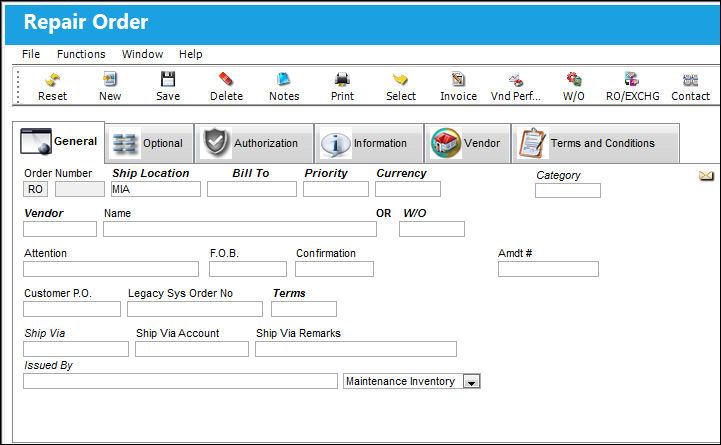721x445 pixels.
Task: Expand the Maintenance Inventory dropdown
Action: [471, 382]
